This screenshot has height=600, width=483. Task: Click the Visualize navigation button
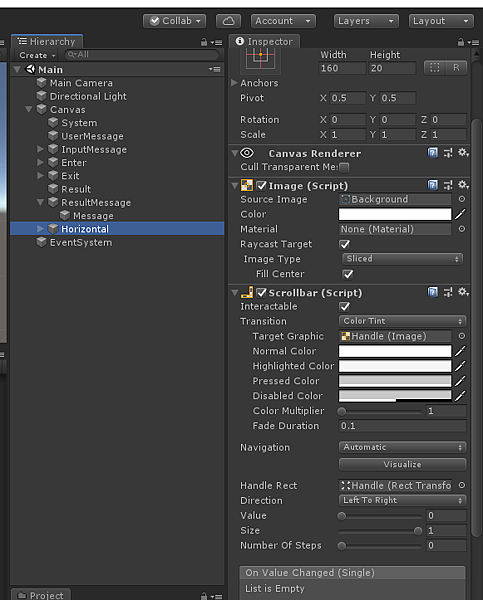click(x=402, y=465)
